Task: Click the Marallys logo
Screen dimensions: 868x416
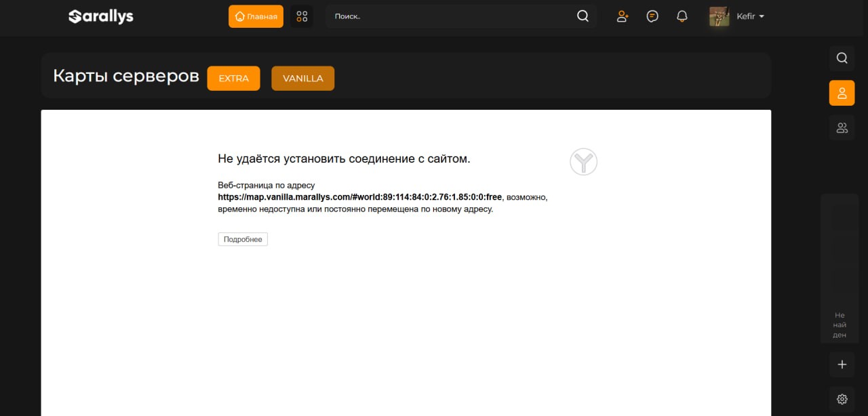Action: [x=101, y=16]
